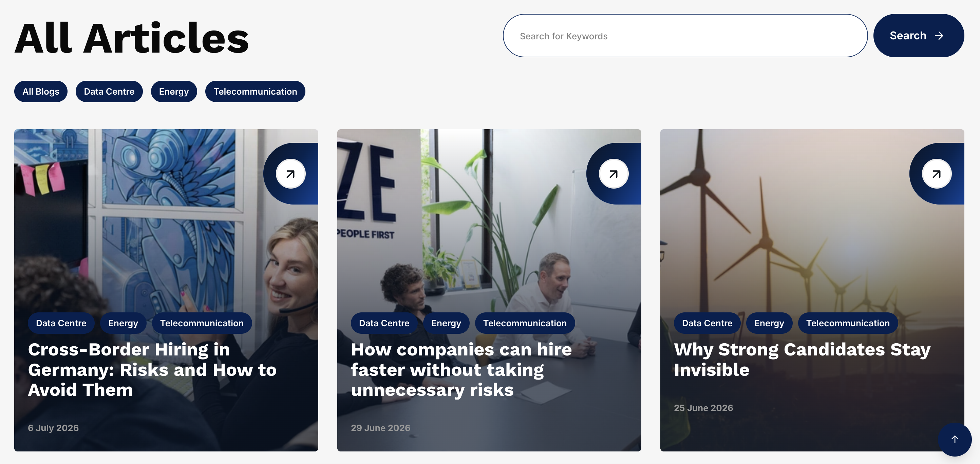
Task: Click Data Centre tag on hire faster card
Action: 384,323
